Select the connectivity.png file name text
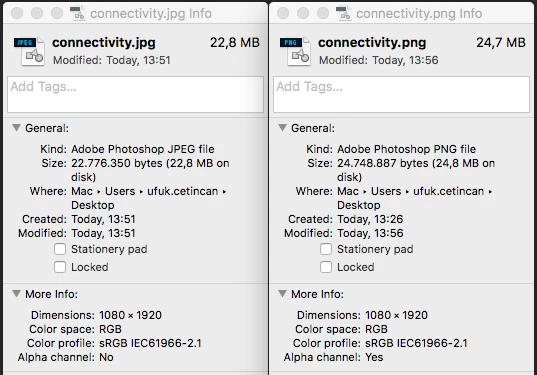Image resolution: width=537 pixels, height=375 pixels. coord(372,43)
